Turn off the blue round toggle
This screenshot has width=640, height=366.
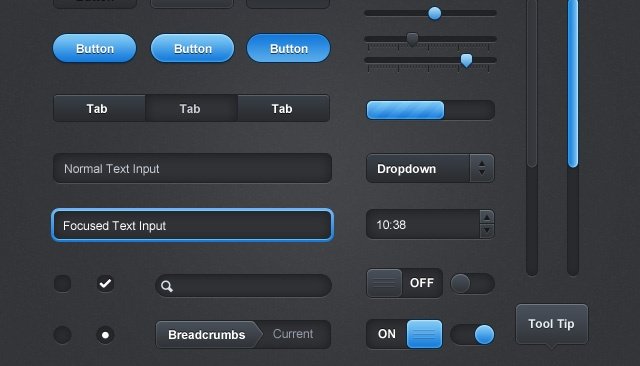(x=473, y=335)
